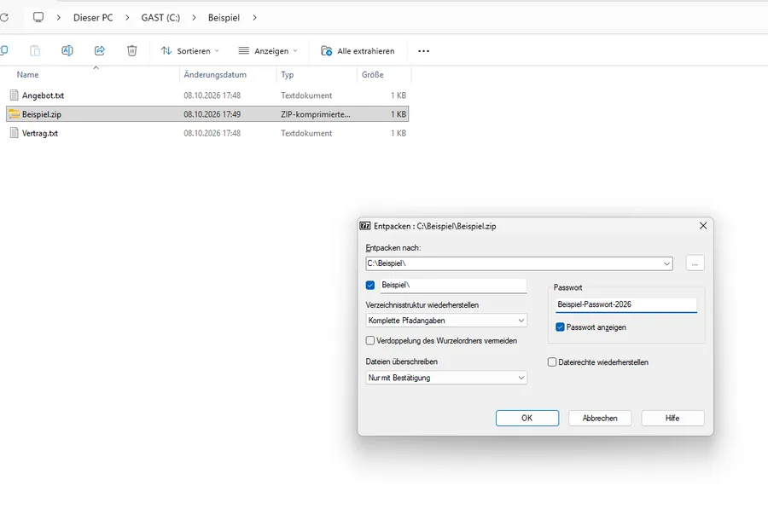
Task: Expand the chevron after Beispiel breadcrumb
Action: [254, 18]
